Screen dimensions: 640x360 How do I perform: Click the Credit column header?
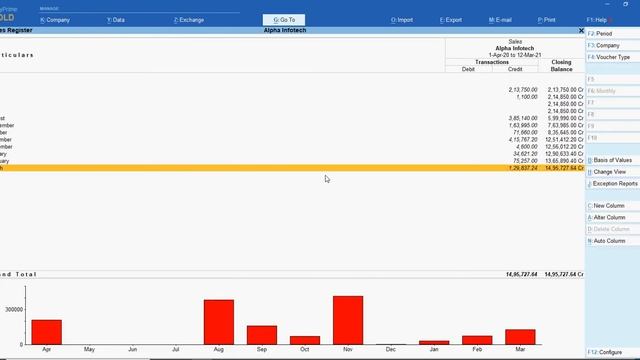(515, 69)
